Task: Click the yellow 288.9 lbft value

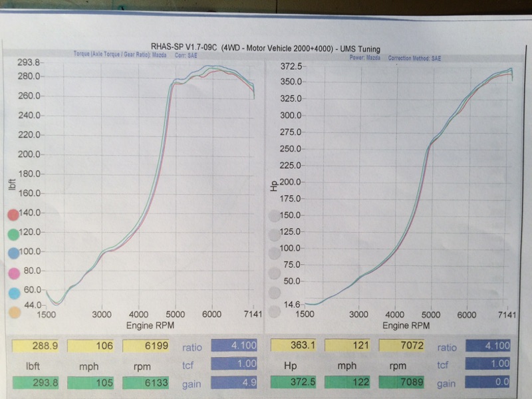Action: [x=35, y=346]
